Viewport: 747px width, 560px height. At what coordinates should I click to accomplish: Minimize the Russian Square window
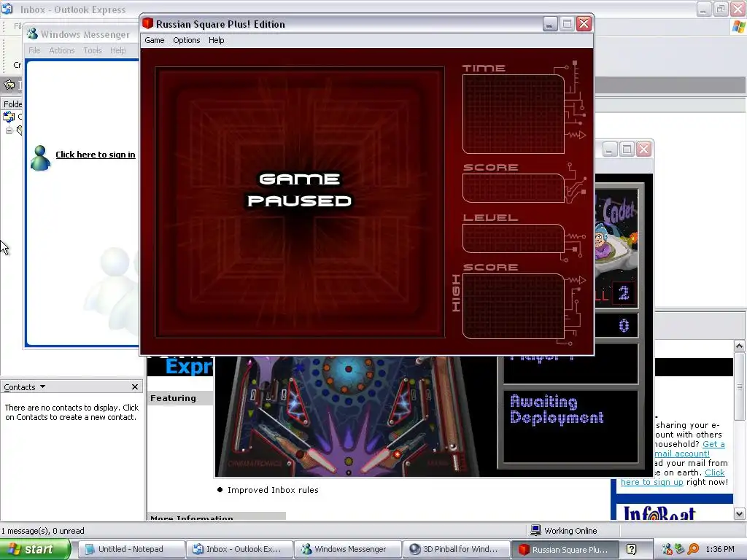(550, 24)
